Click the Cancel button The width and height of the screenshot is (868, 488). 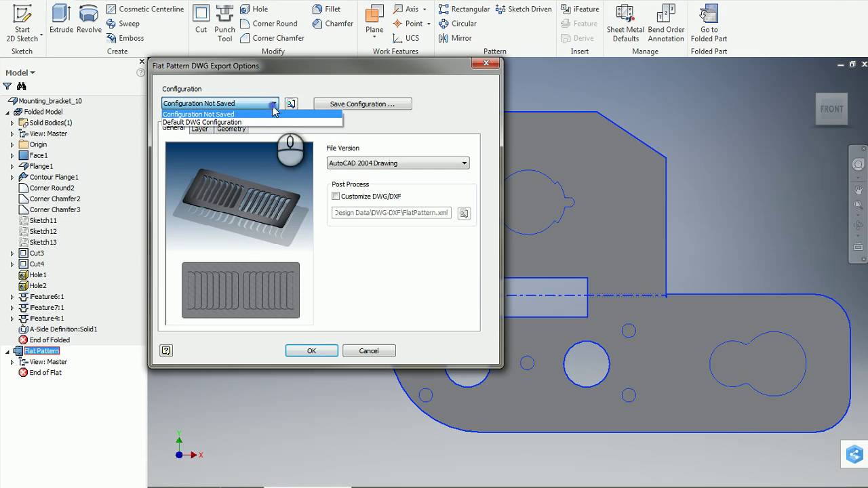pyautogui.click(x=369, y=350)
